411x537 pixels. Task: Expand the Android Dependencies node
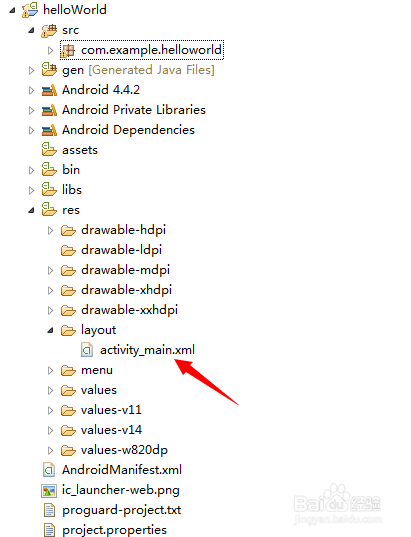point(32,130)
